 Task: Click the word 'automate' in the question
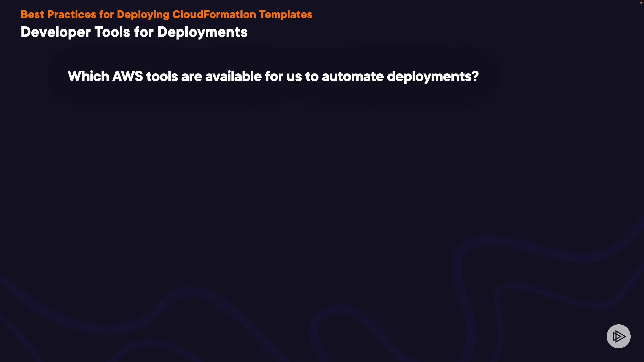(353, 77)
